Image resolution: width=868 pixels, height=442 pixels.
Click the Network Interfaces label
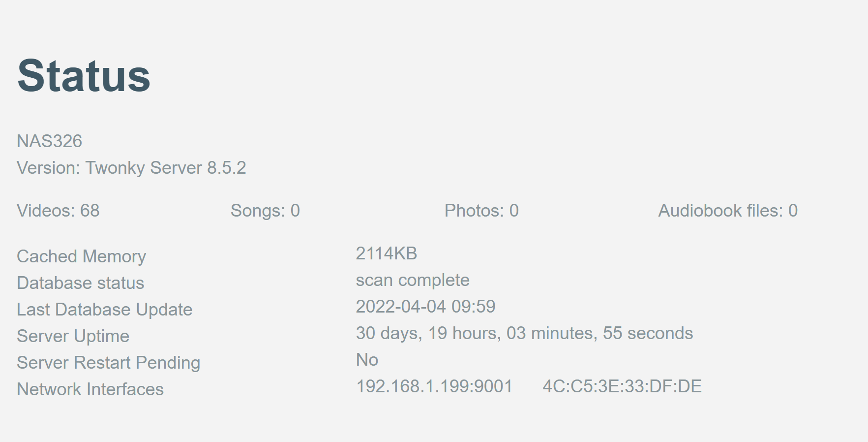(90, 389)
